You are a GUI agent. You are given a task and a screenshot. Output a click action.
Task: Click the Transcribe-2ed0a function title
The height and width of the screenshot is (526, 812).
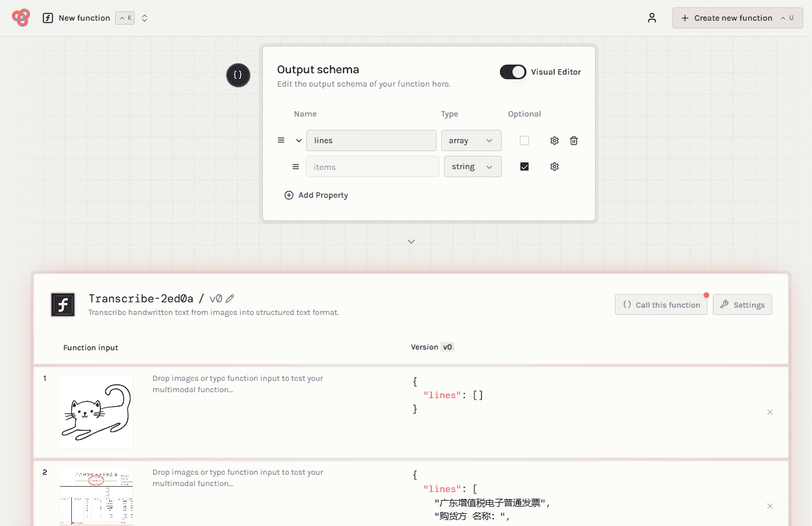(141, 299)
